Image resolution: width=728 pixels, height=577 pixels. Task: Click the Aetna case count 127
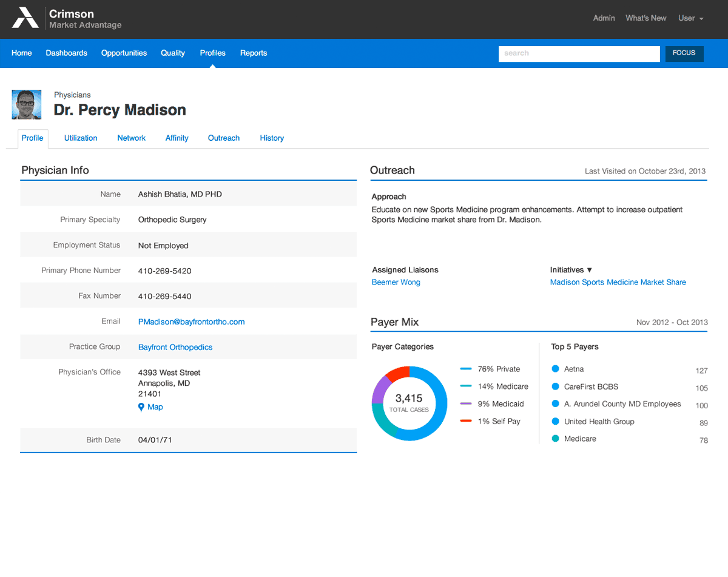point(702,371)
